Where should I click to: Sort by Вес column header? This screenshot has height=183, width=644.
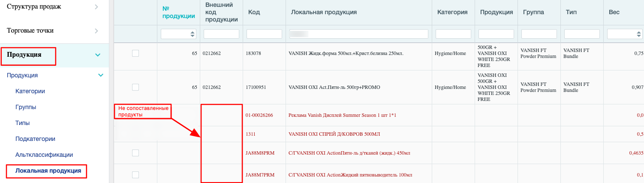pos(614,12)
